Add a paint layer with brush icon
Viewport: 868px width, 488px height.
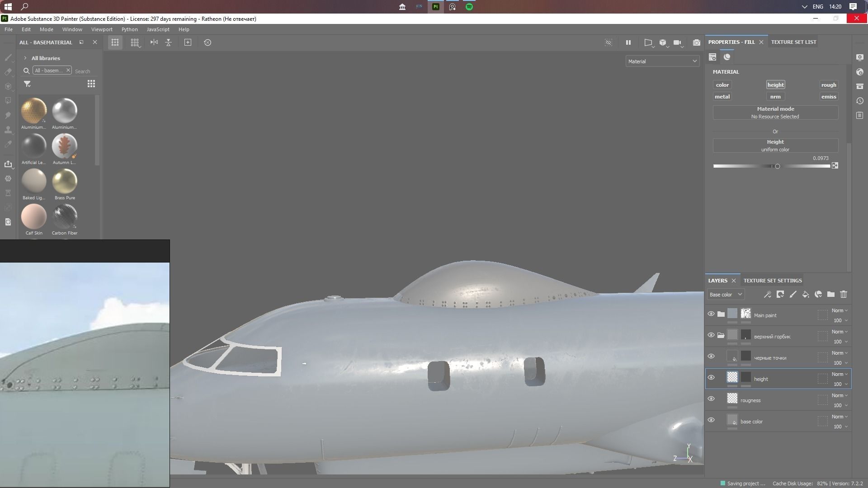click(x=793, y=295)
